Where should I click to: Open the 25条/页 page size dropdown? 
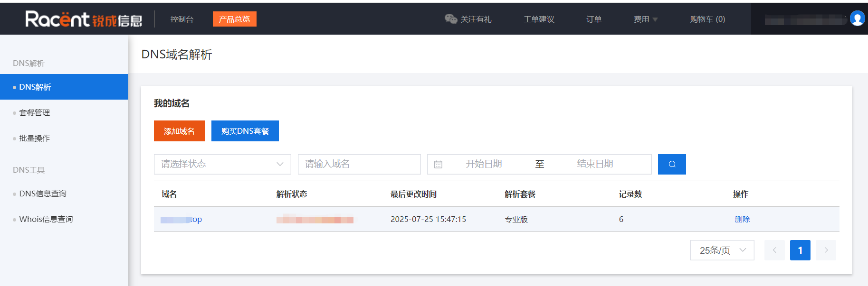(x=722, y=250)
